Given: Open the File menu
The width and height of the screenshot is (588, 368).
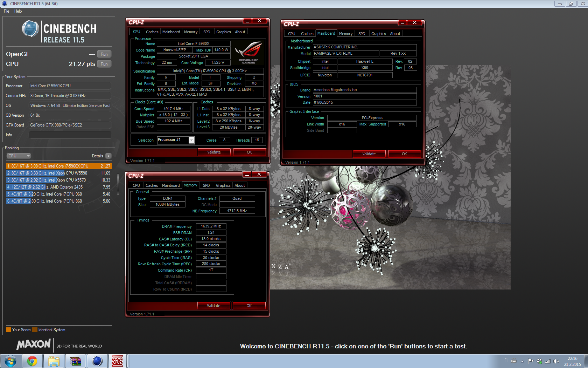Looking at the screenshot, I should coord(7,11).
